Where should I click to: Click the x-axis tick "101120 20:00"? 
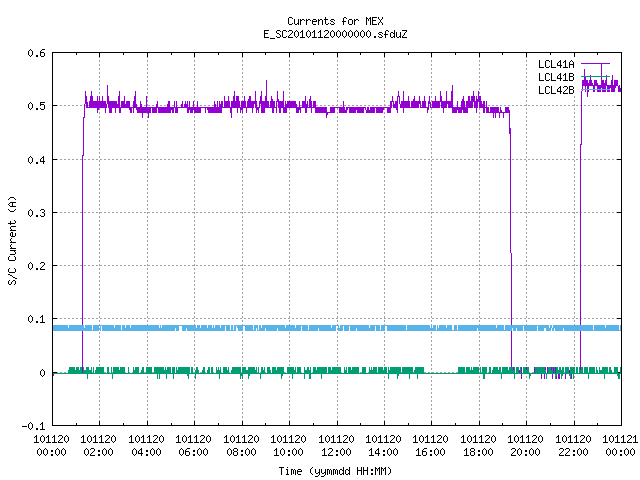[x=526, y=446]
